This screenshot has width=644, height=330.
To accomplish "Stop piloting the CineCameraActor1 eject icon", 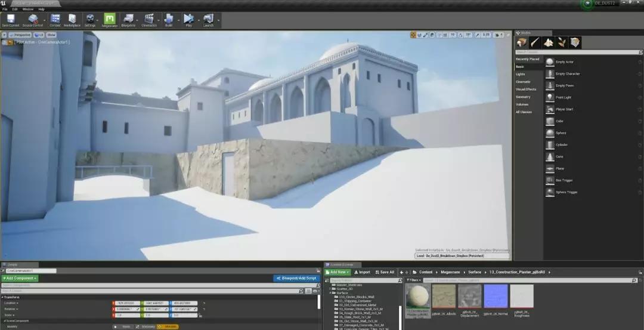I will coord(4,42).
